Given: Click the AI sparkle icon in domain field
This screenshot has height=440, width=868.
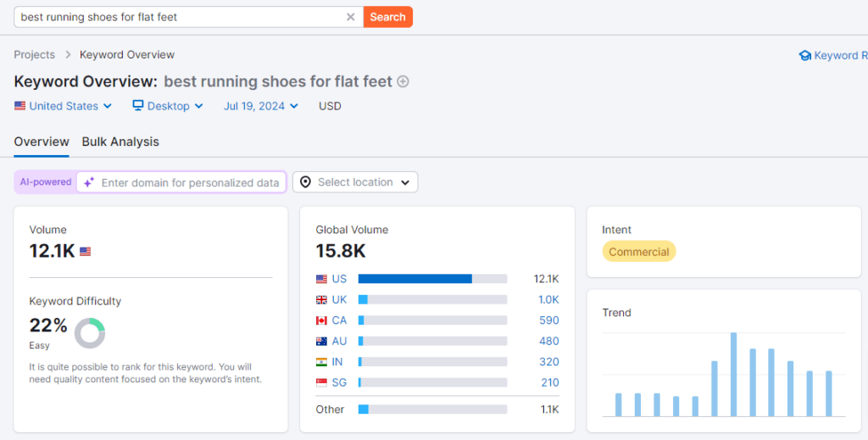Looking at the screenshot, I should coord(89,182).
